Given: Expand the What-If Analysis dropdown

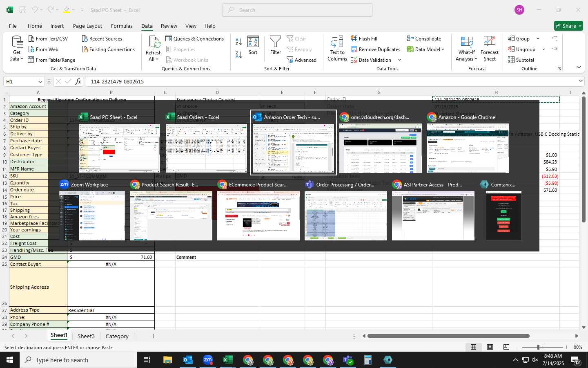Looking at the screenshot, I should (476, 59).
